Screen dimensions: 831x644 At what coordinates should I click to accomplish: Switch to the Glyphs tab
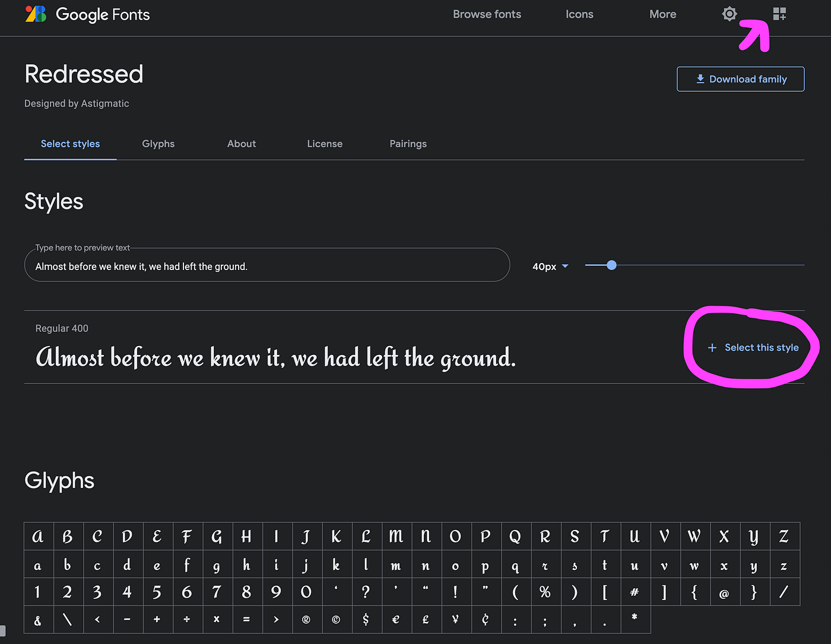158,144
